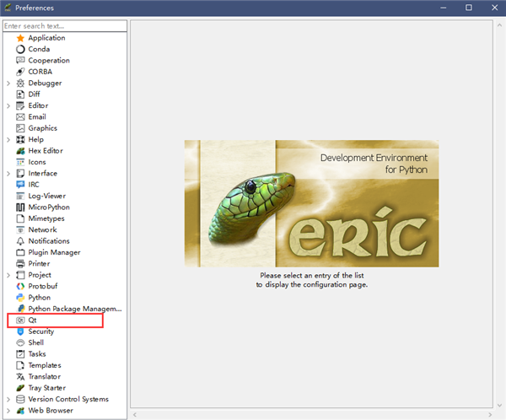Minimize the Preferences window

[444, 8]
